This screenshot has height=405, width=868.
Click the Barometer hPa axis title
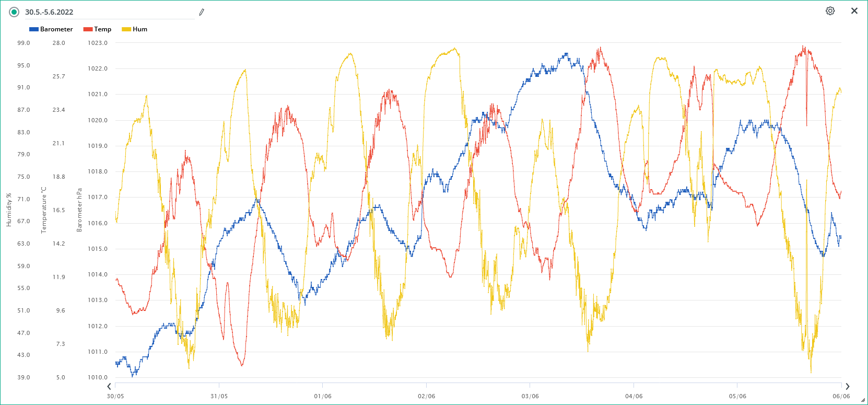point(79,210)
